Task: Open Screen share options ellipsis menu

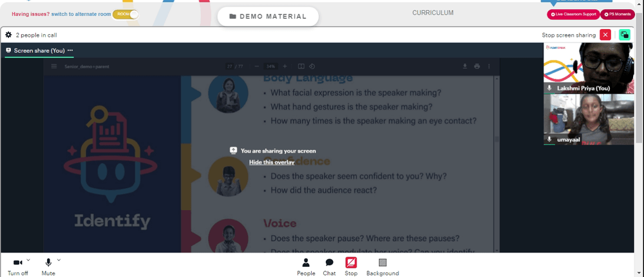Action: click(70, 50)
